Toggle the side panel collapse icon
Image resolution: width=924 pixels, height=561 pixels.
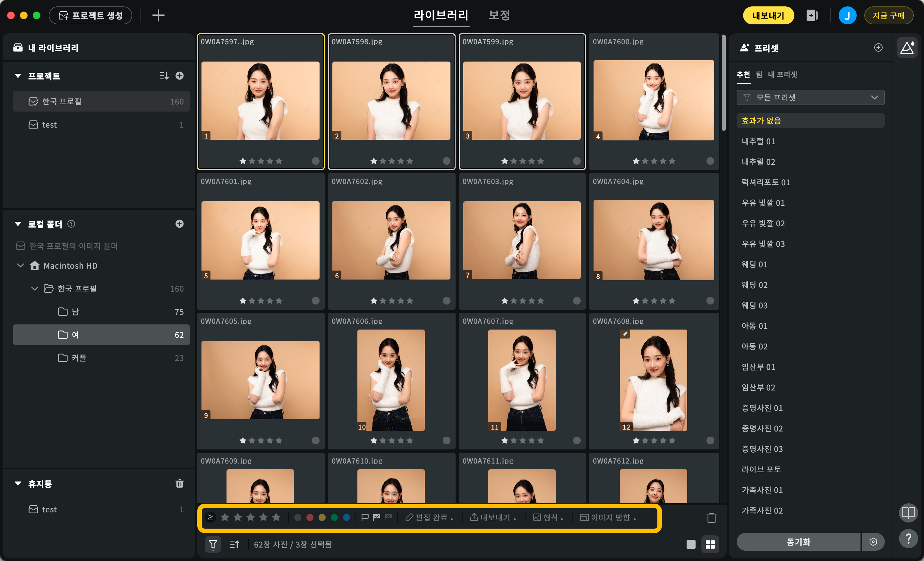(x=812, y=15)
